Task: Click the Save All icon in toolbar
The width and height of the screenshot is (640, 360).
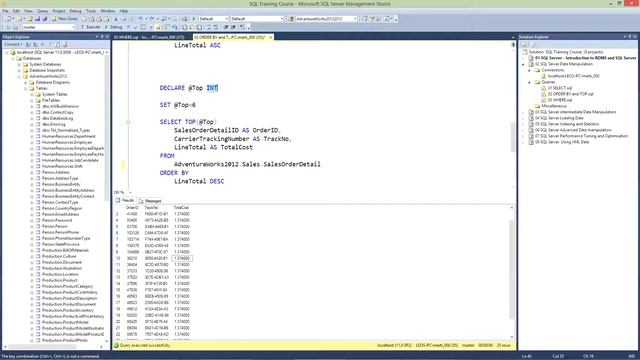Action: click(44, 19)
